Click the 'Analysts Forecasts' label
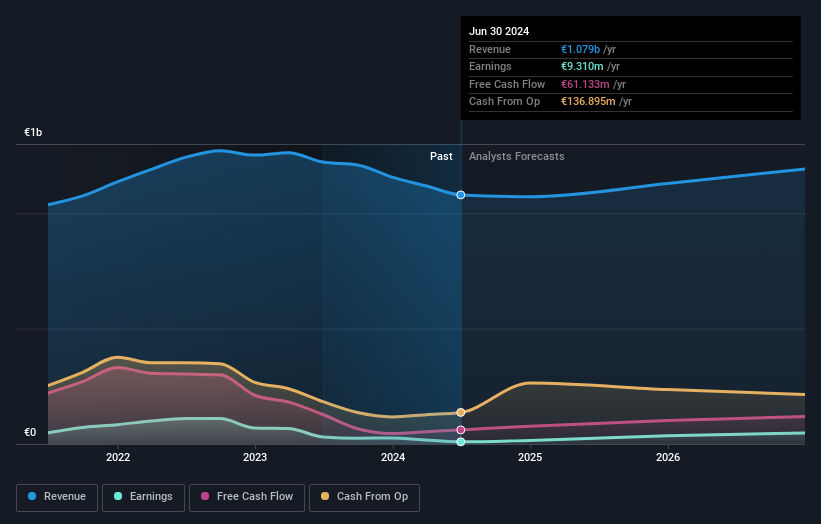 pos(517,156)
